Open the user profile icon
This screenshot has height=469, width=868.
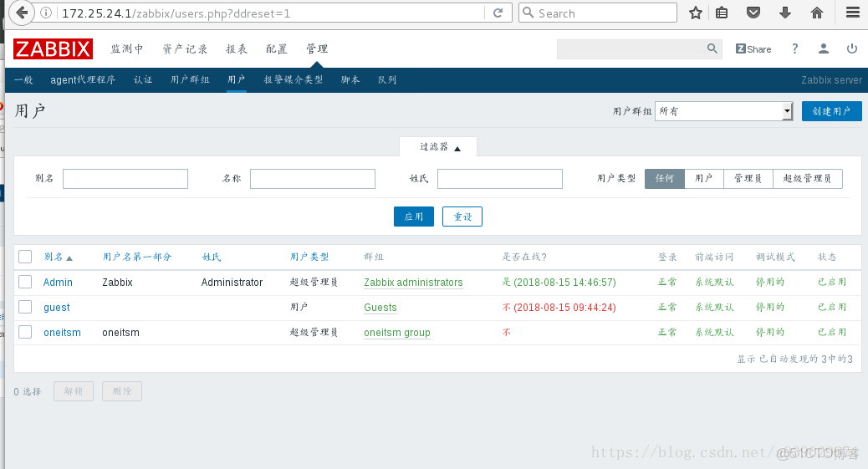point(824,48)
